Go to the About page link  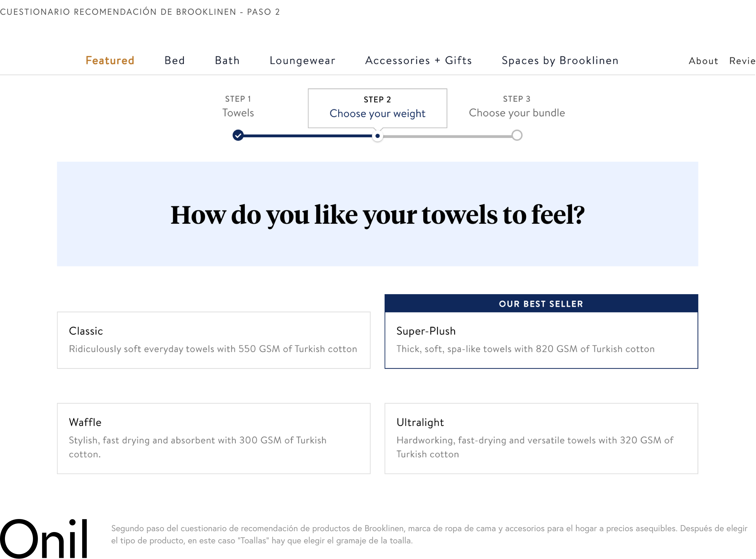click(703, 61)
